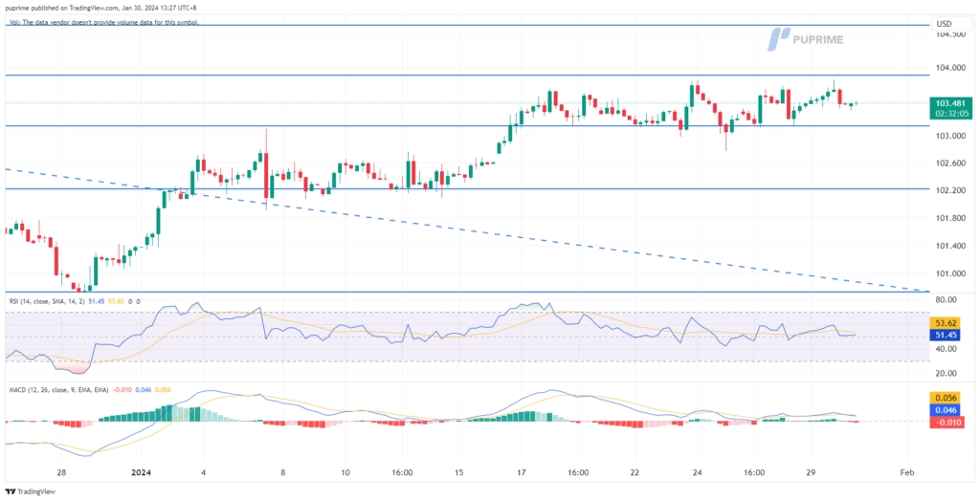980x501 pixels.
Task: Click the 80.00 RSI scale label
Action: coord(946,300)
